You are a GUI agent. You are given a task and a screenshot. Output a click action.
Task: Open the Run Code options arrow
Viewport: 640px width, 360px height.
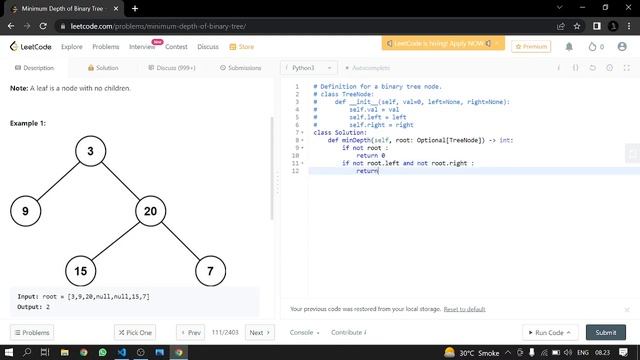click(569, 333)
